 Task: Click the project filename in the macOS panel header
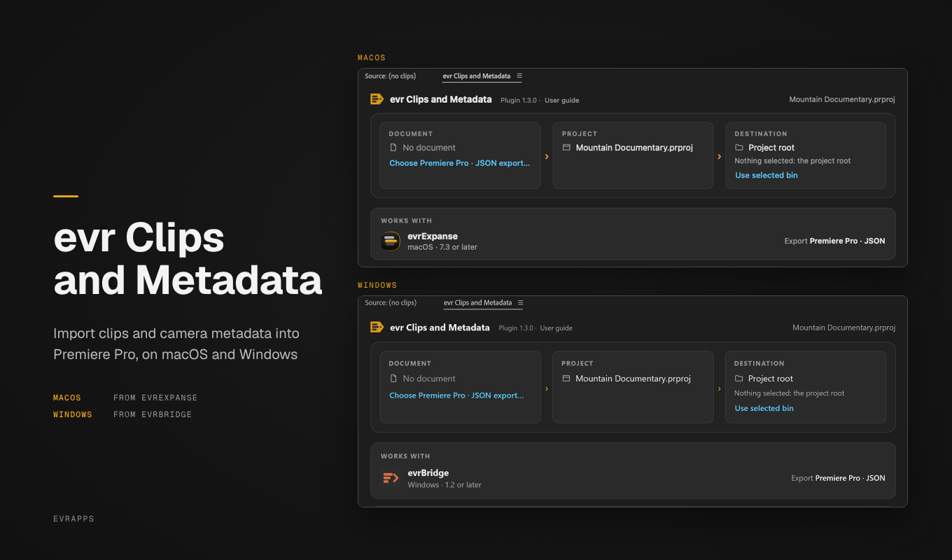coord(842,99)
